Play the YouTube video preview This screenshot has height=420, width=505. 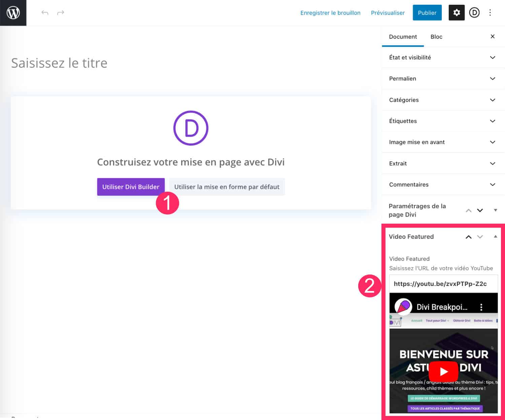tap(443, 371)
